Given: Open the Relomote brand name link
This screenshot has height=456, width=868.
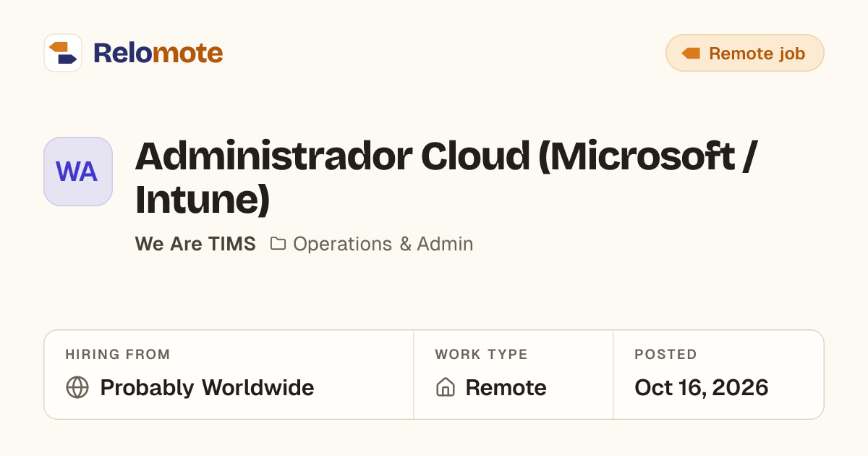Looking at the screenshot, I should click(x=158, y=53).
